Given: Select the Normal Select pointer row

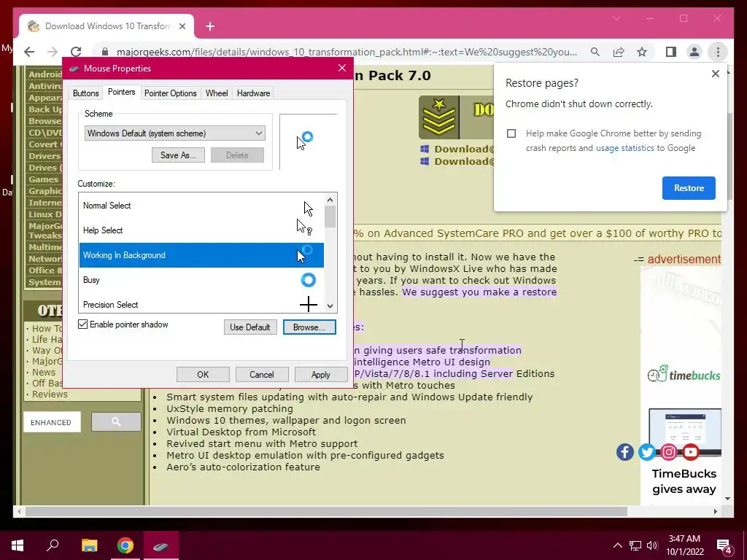Looking at the screenshot, I should pos(201,206).
